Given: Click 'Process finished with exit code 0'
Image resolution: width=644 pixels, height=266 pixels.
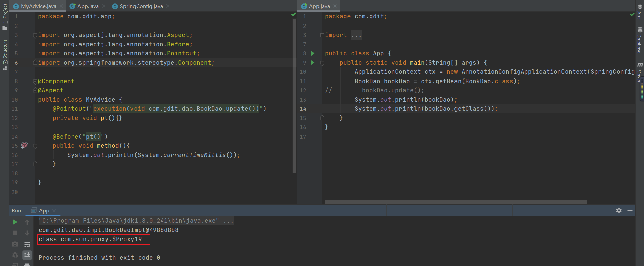Looking at the screenshot, I should (x=99, y=258).
